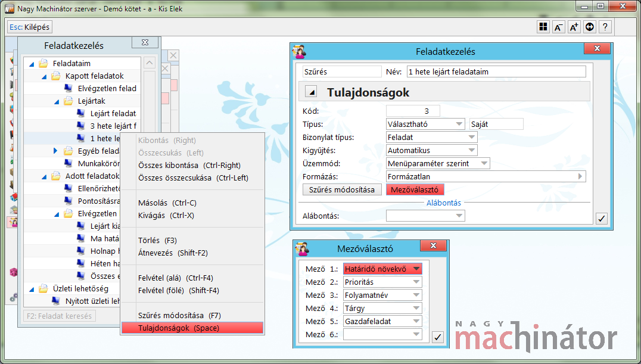Click the Lejártak folder icon
Viewport: 641px width, 364px height.
click(69, 101)
